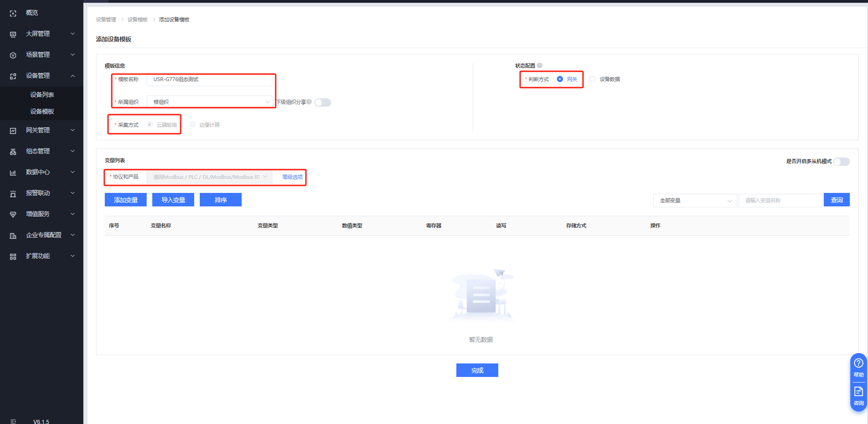
Task: Select 设备模板 submenu item
Action: point(42,111)
